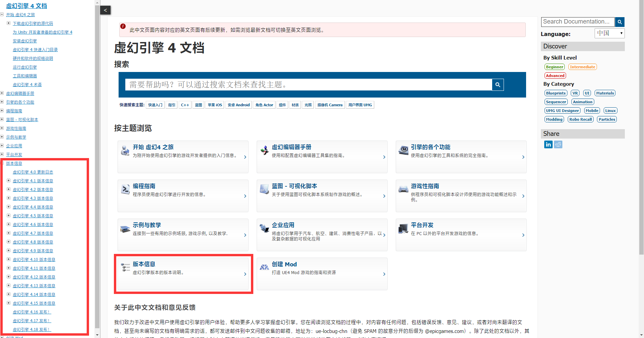
Task: Share the page on LinkedIn
Action: click(548, 144)
